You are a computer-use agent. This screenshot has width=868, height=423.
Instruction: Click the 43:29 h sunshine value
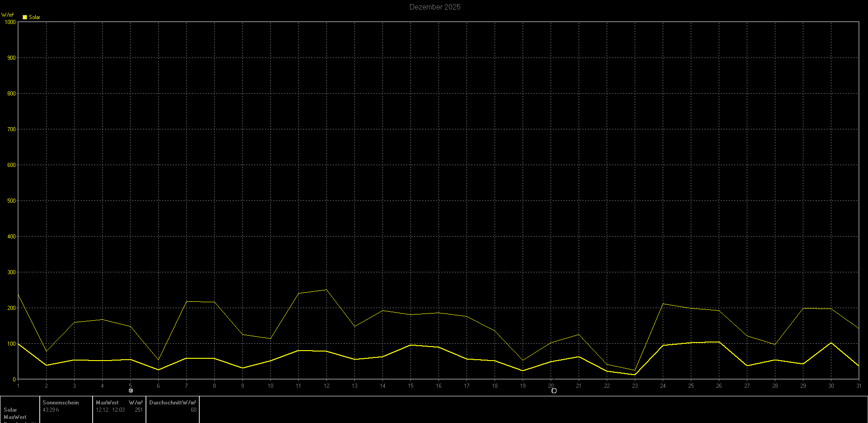[x=51, y=410]
